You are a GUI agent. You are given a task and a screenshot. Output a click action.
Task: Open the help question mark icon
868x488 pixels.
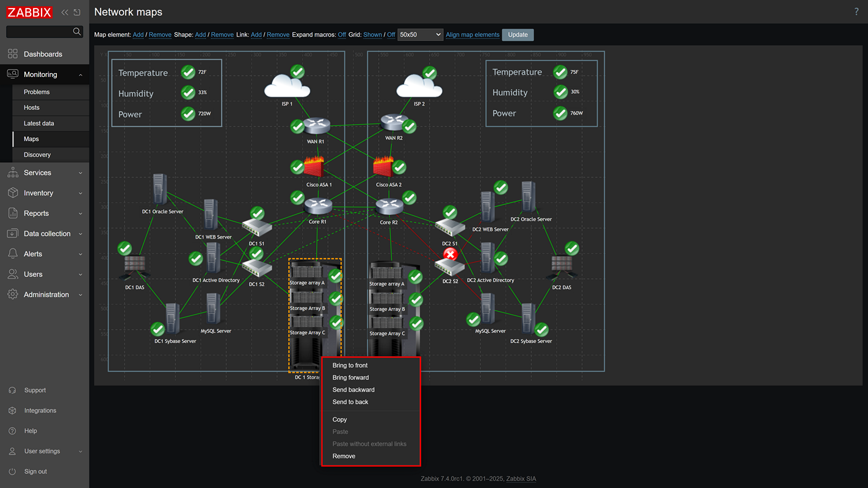pyautogui.click(x=856, y=12)
